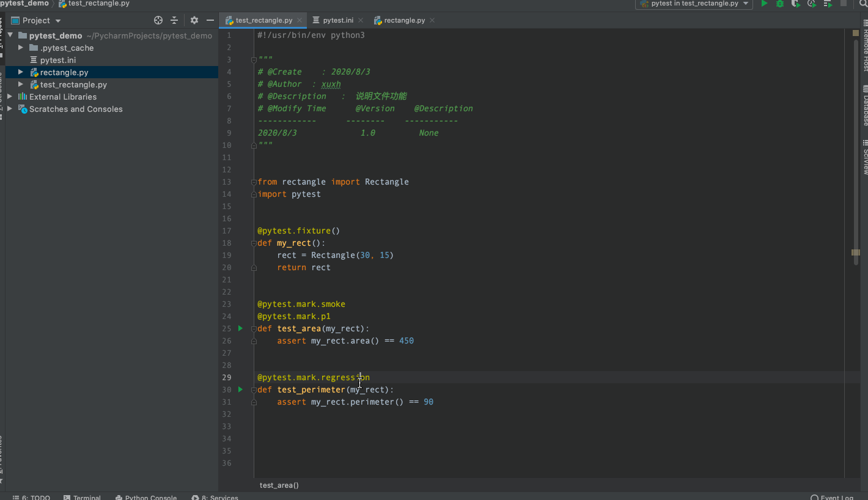This screenshot has height=500, width=868.
Task: Expand rectangle.py node arrow
Action: coord(21,72)
